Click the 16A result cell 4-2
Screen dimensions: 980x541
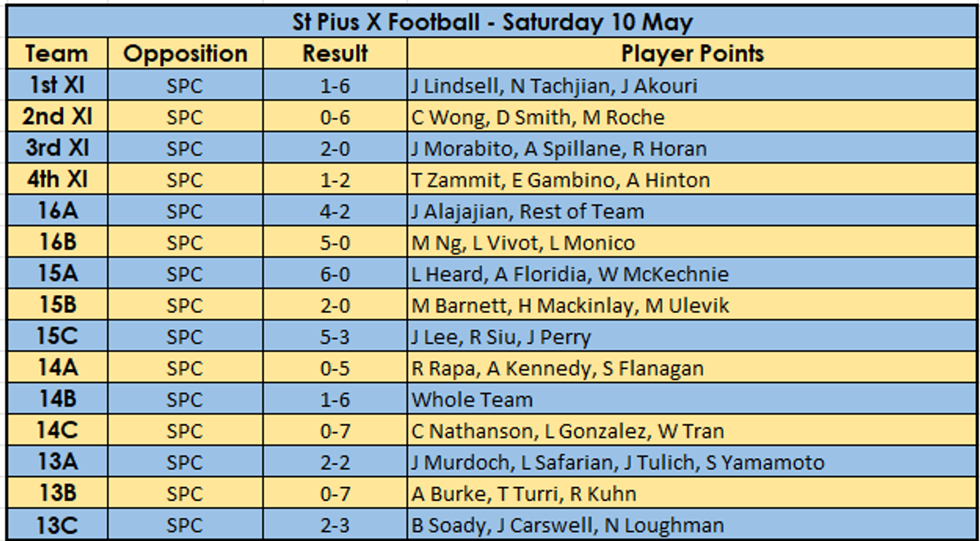tap(335, 211)
